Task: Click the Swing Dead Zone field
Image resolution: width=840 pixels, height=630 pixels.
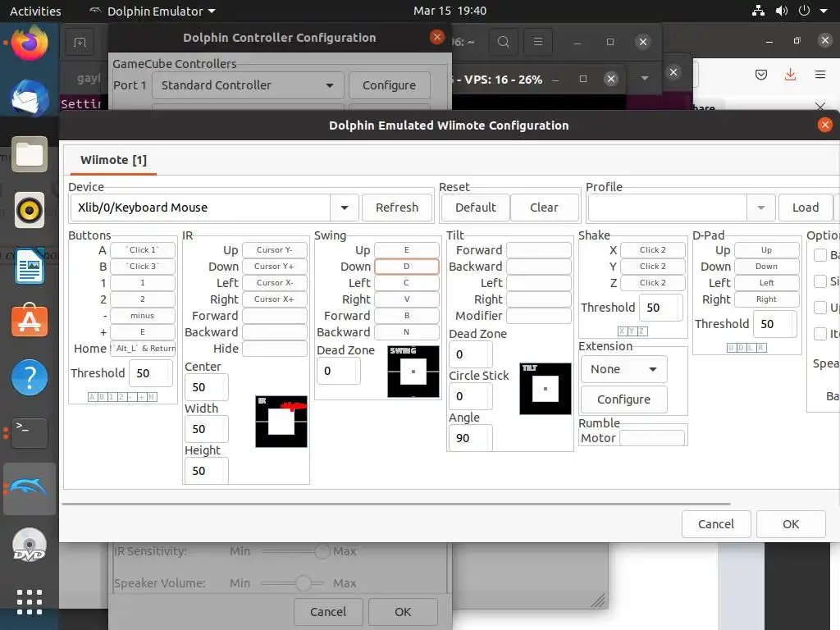Action: (339, 371)
